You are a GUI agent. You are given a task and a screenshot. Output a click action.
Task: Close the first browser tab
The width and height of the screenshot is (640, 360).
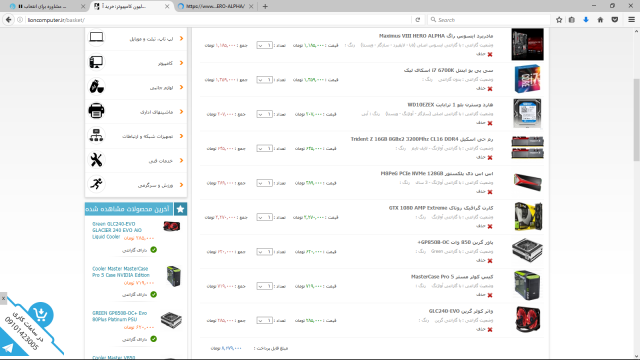tap(83, 7)
